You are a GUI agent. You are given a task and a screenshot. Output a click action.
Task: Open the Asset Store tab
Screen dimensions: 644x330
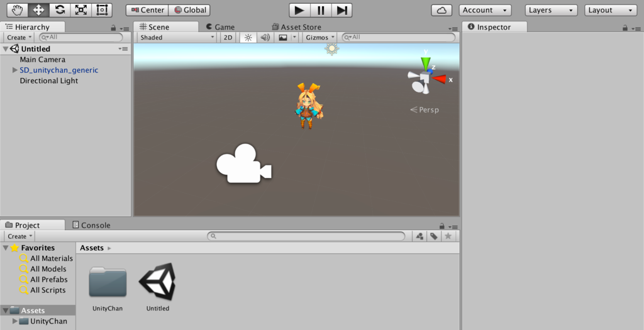coord(297,27)
